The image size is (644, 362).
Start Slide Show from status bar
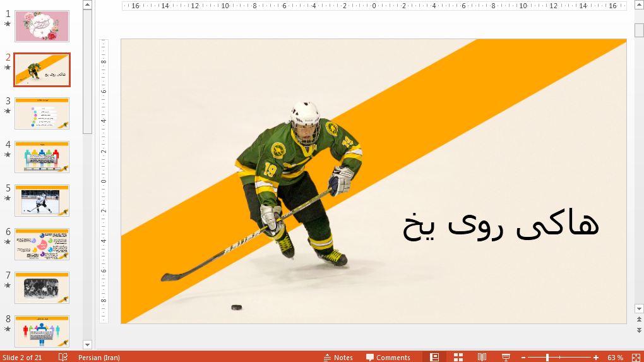click(506, 357)
